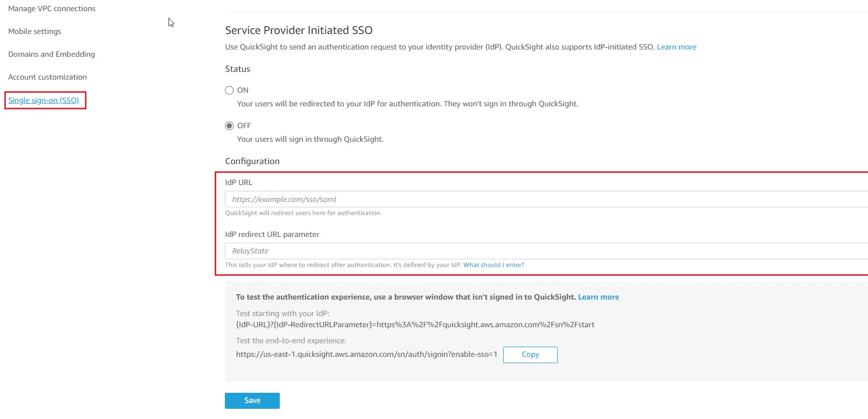Go to Domains and Embedding
The image size is (868, 419).
pos(51,54)
